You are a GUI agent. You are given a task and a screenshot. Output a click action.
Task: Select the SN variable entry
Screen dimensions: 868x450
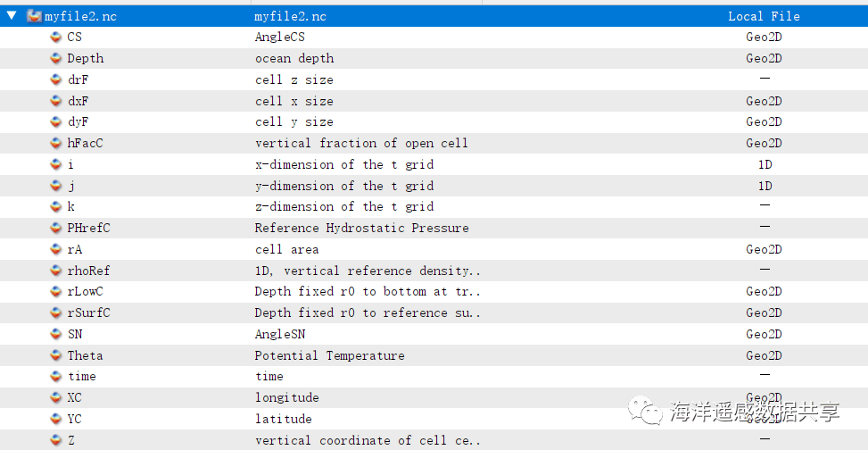click(x=75, y=334)
